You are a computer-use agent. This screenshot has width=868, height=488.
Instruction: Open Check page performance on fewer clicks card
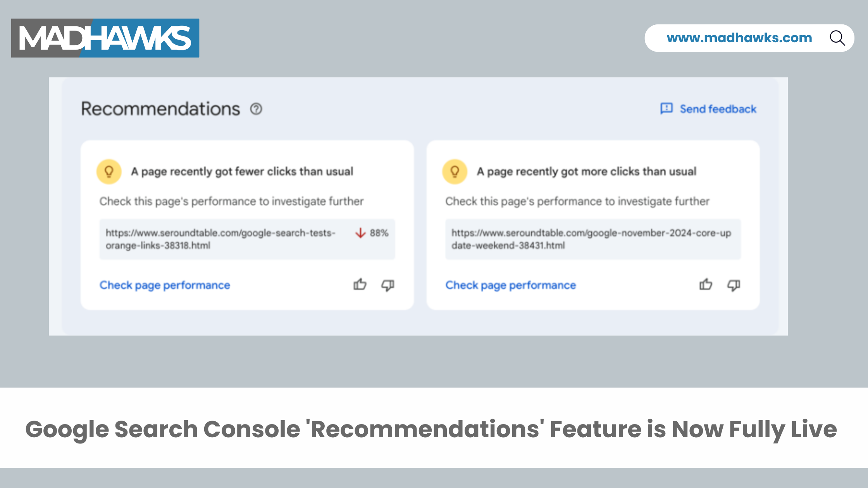(165, 285)
